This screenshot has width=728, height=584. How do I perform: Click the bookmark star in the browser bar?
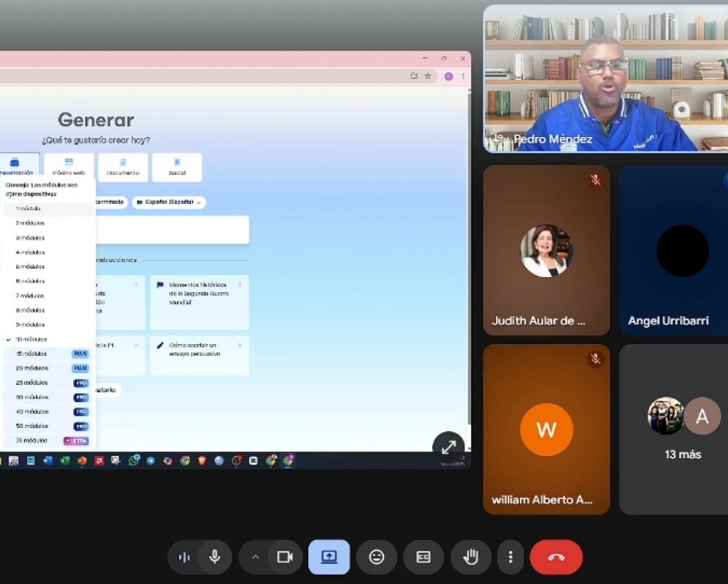(428, 76)
